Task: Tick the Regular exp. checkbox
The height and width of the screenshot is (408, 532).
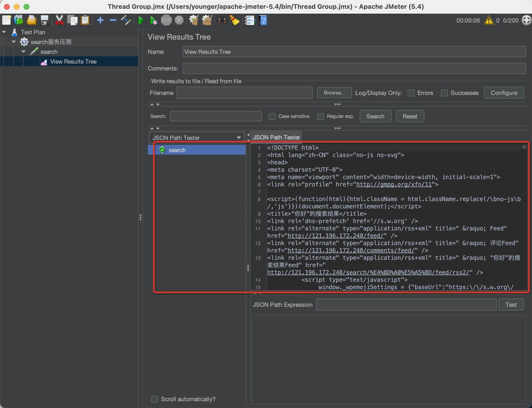Action: coord(321,116)
